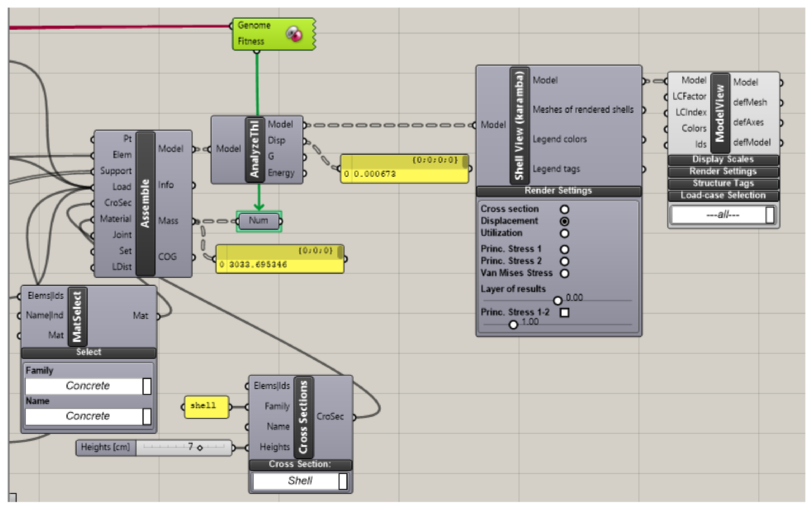Click the Num parameter component
Viewport: 812px width, 511px height.
coord(259,221)
